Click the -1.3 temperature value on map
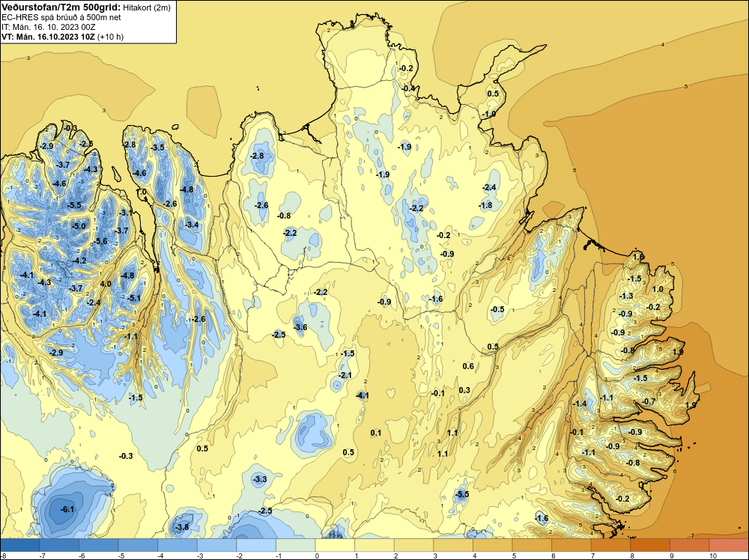Viewport: 749px width, 560px height. [x=626, y=296]
